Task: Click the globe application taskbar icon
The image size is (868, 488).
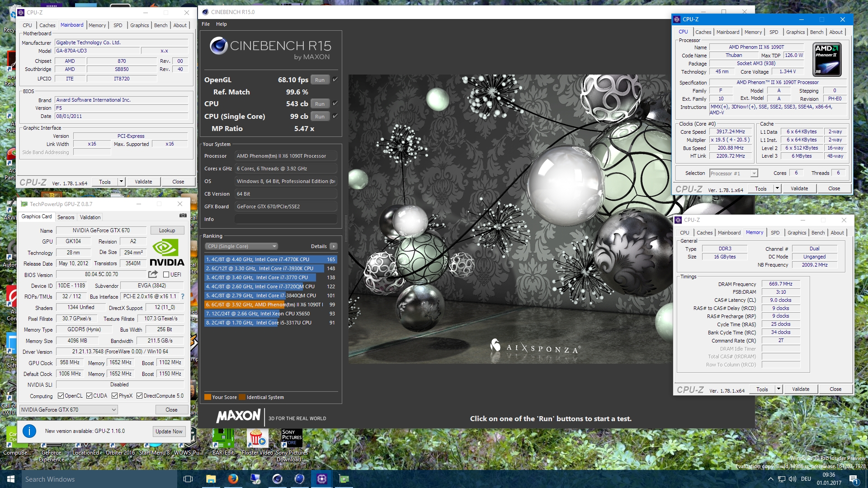Action: (x=299, y=479)
